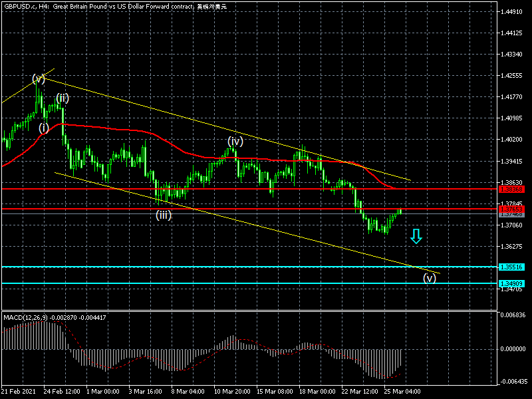
Task: Click the 1.37060 price axis label
Action: [511, 225]
